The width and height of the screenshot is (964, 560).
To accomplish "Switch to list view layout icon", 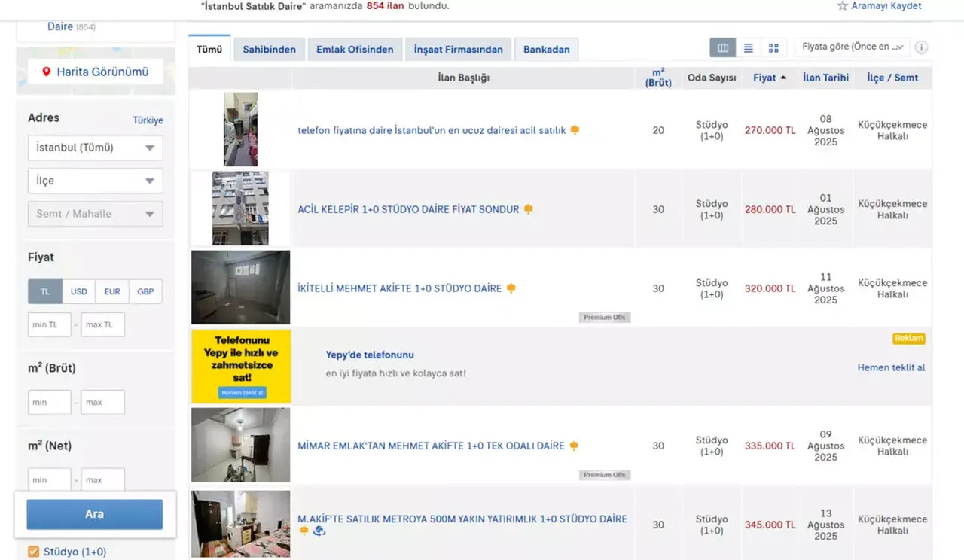I will 748,47.
